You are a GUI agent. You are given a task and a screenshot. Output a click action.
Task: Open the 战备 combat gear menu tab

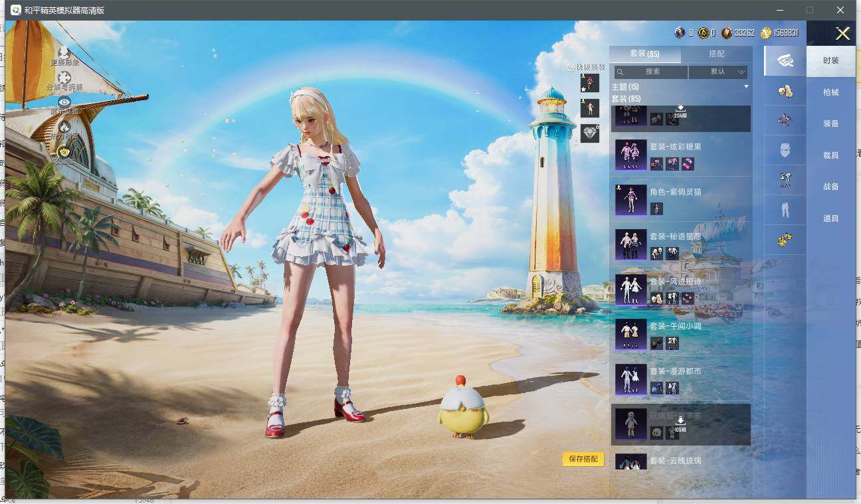coord(831,187)
